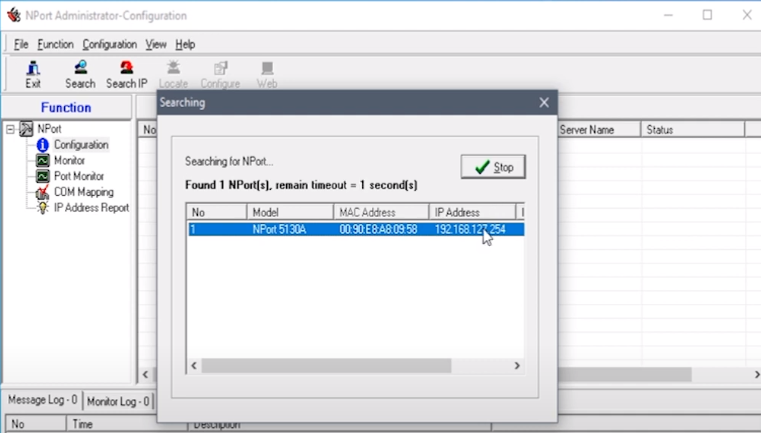
Task: Collapse the NPort tree node
Action: pyautogui.click(x=10, y=129)
